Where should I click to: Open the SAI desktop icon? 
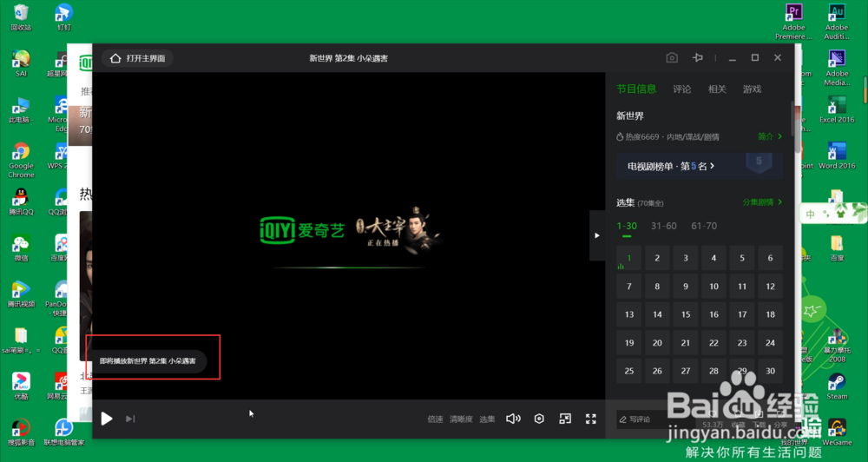point(21,63)
